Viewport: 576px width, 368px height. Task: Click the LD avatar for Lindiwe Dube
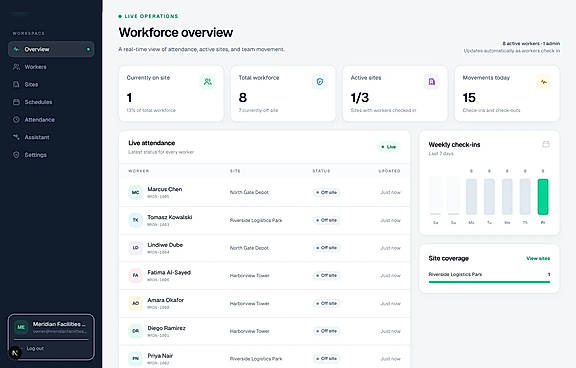[136, 248]
